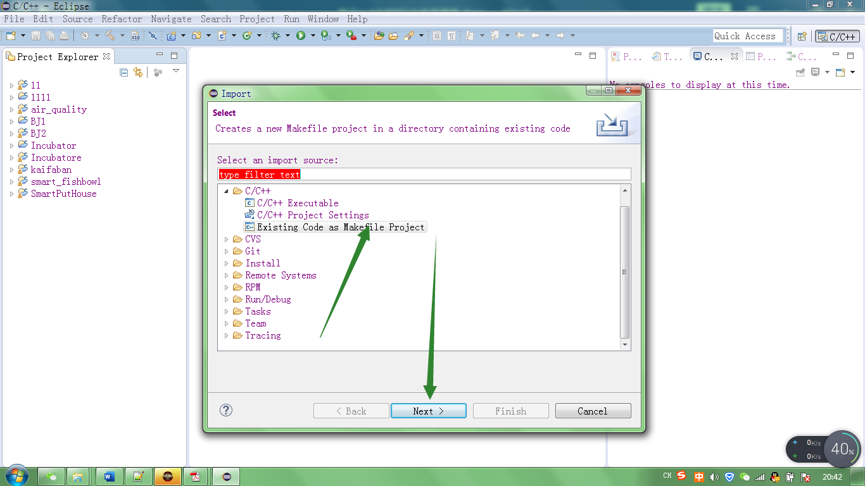Expand the Remote Systems import folder

[226, 275]
